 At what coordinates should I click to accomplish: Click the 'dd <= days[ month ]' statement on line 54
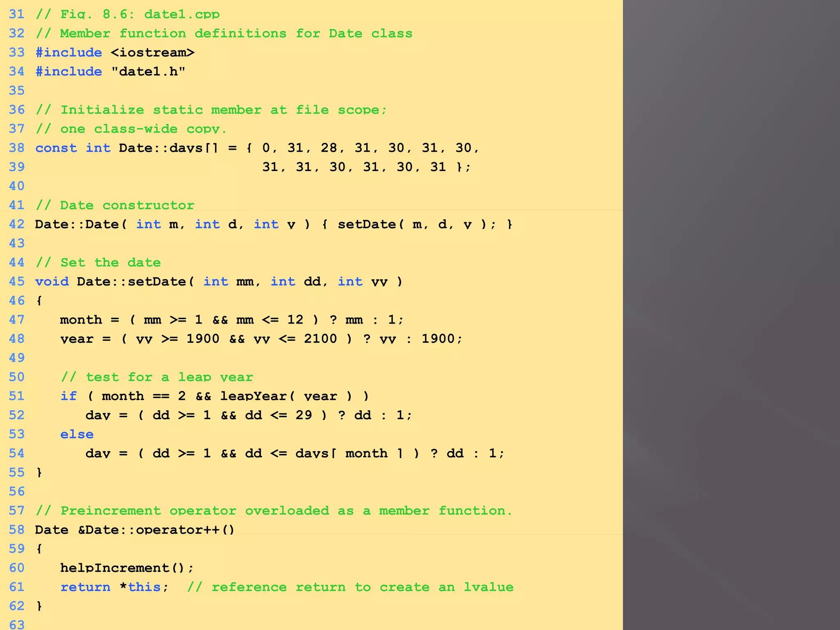click(295, 453)
